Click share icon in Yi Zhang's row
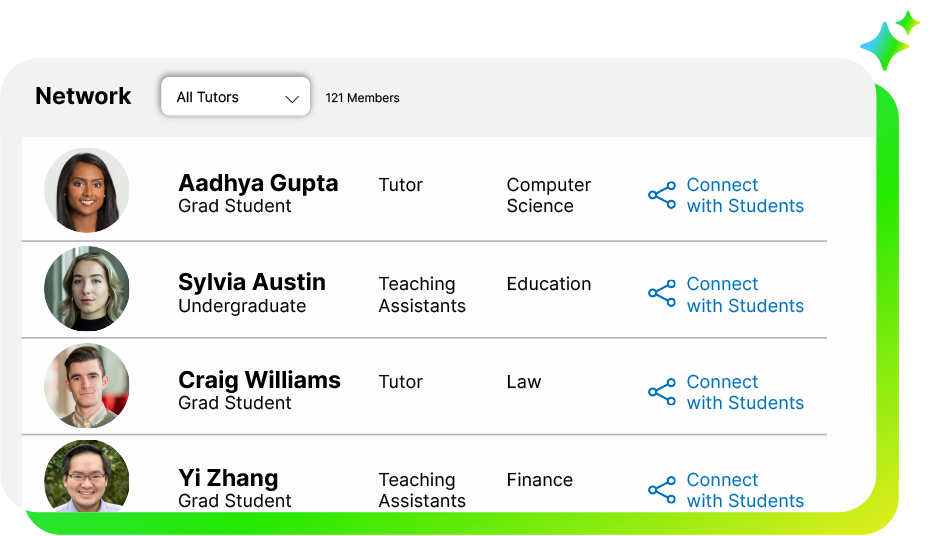The height and width of the screenshot is (536, 933). point(662,490)
